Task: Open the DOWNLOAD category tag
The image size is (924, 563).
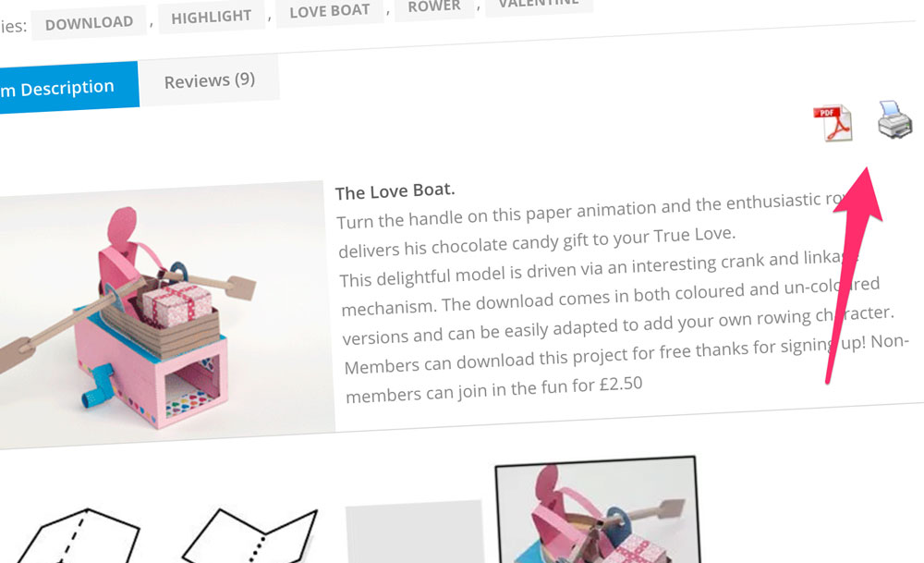Action: pos(89,23)
